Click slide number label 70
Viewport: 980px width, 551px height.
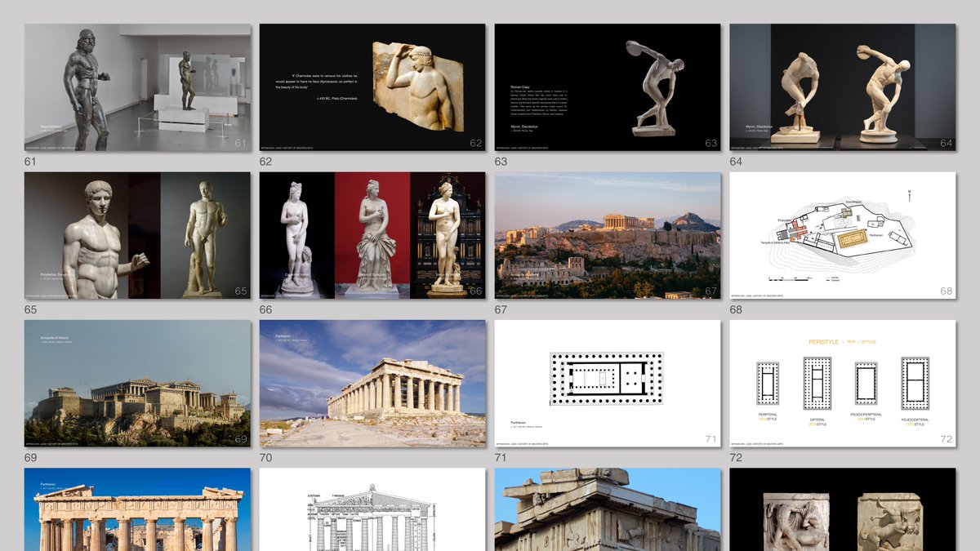tap(265, 458)
